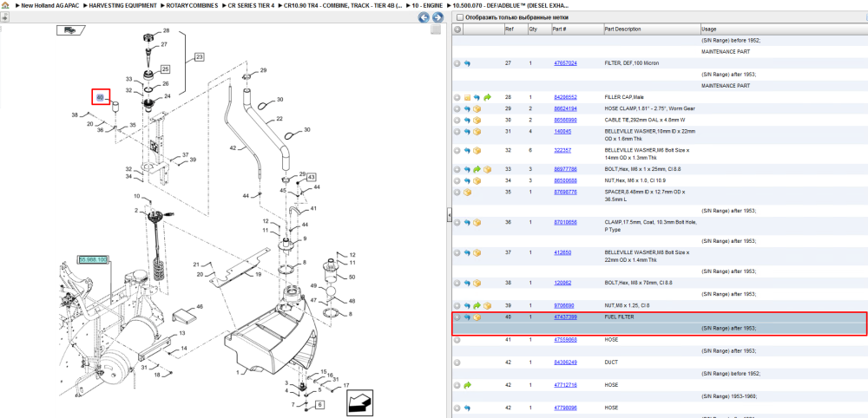Click the package icon for ref 34
Image resolution: width=868 pixels, height=418 pixels.
point(477,180)
